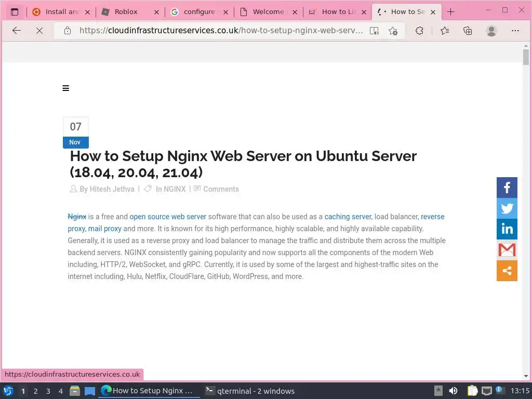Open the NGINX category link
This screenshot has width=532, height=399.
coord(175,189)
